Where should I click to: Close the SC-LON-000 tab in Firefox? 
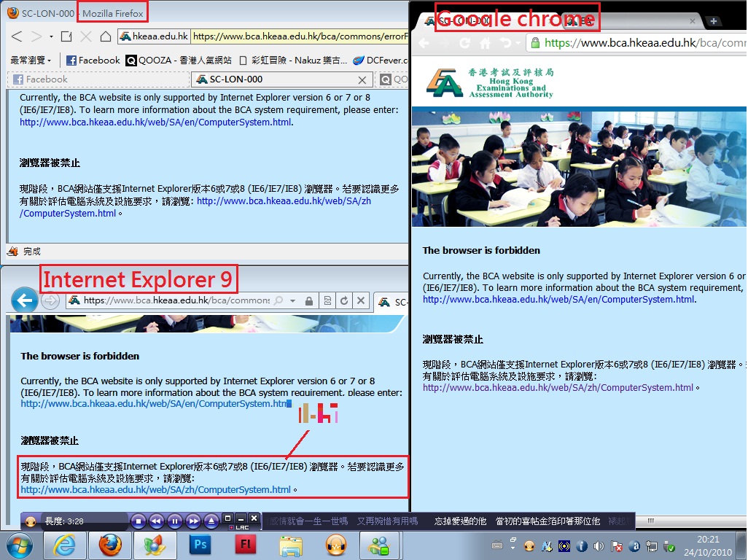pos(362,79)
